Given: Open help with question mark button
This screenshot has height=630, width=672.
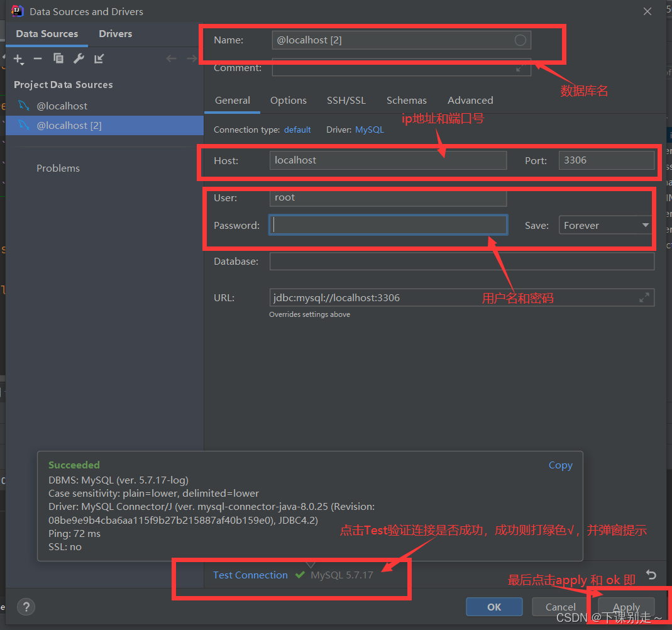Looking at the screenshot, I should (x=26, y=607).
